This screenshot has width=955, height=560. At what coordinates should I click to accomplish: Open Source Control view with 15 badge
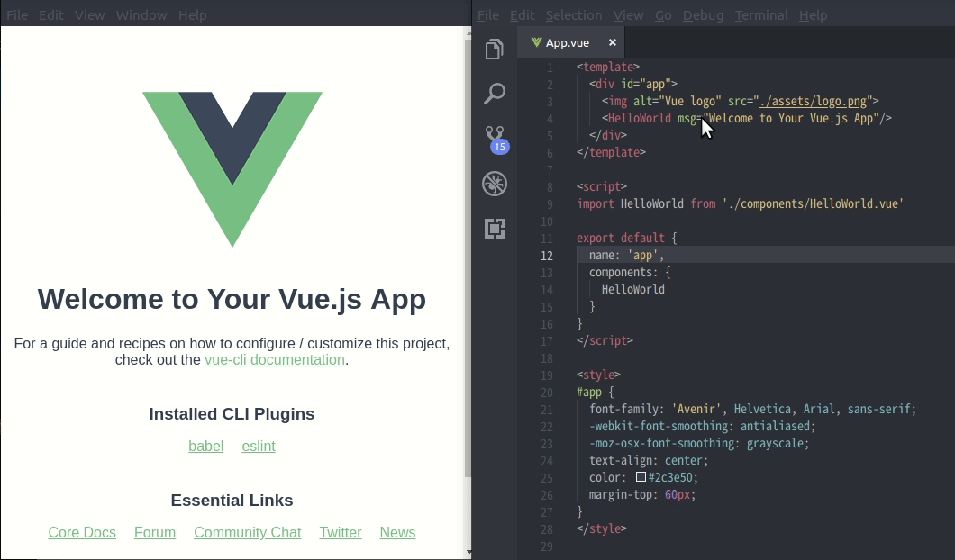[x=496, y=140]
